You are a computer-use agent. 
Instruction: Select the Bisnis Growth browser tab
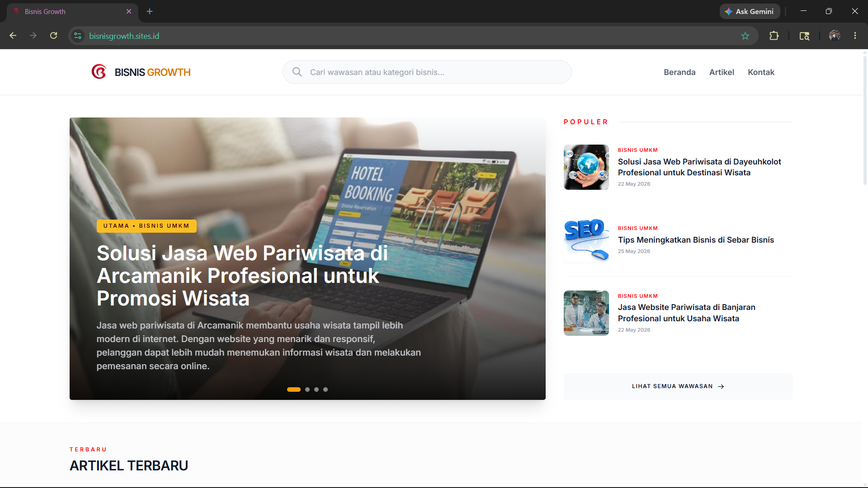tap(72, 12)
